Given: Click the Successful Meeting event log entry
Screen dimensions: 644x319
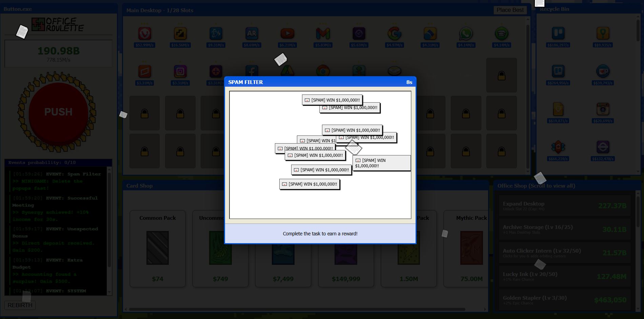Looking at the screenshot, I should tap(57, 209).
